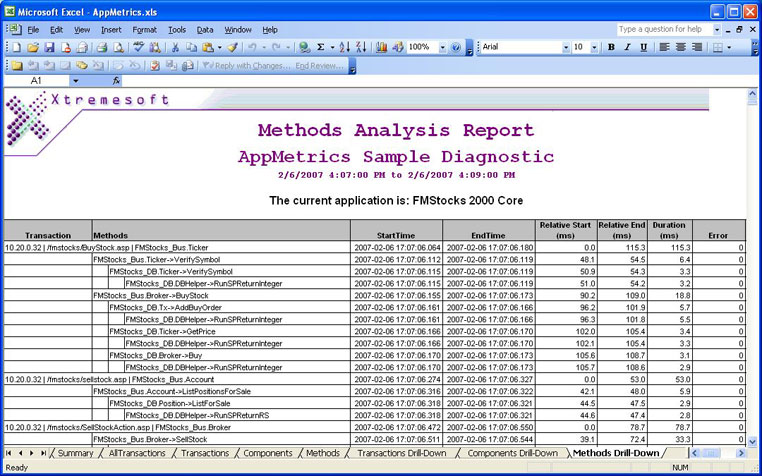Screen dimensions: 762x476
Task: Open the File menu
Action: click(33, 30)
